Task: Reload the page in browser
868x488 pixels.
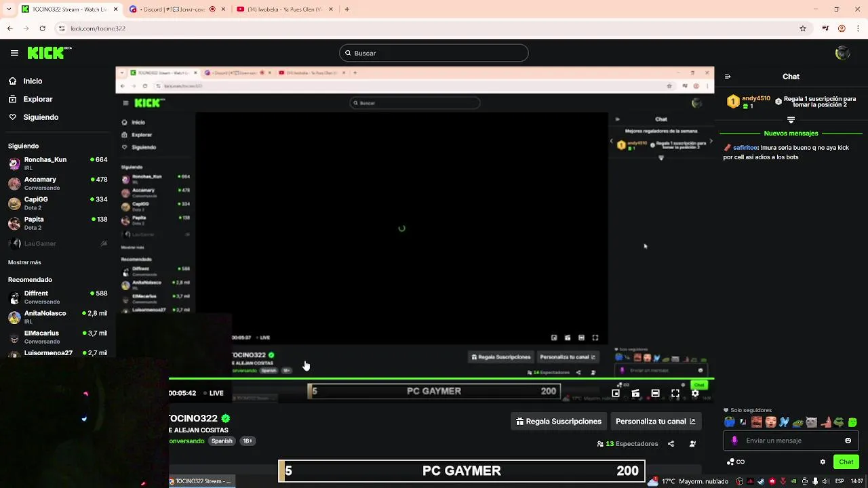Action: [x=43, y=28]
